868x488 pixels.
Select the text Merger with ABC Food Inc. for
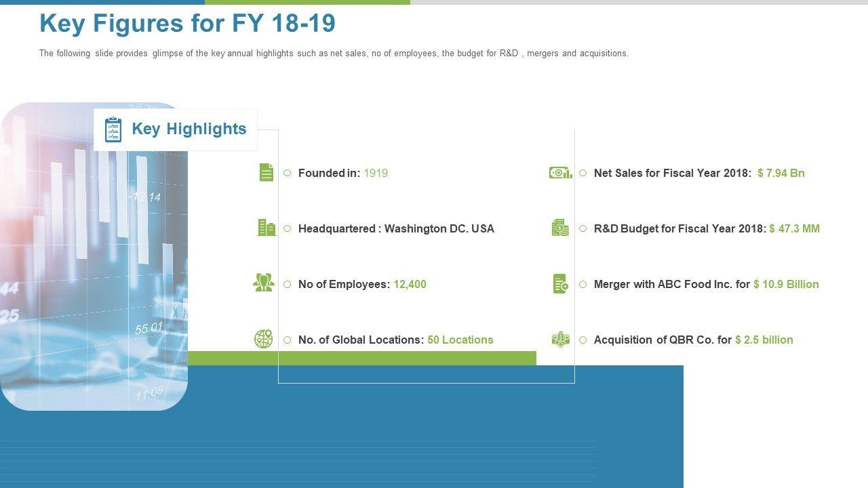[672, 284]
